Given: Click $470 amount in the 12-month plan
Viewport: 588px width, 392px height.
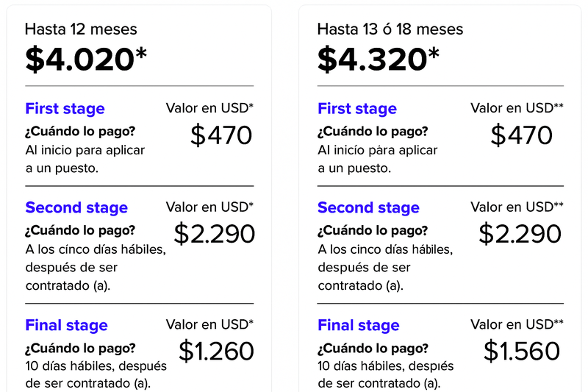Looking at the screenshot, I should (221, 135).
